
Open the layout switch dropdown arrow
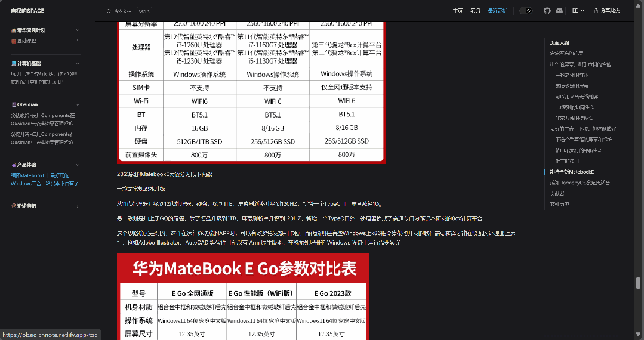click(583, 11)
